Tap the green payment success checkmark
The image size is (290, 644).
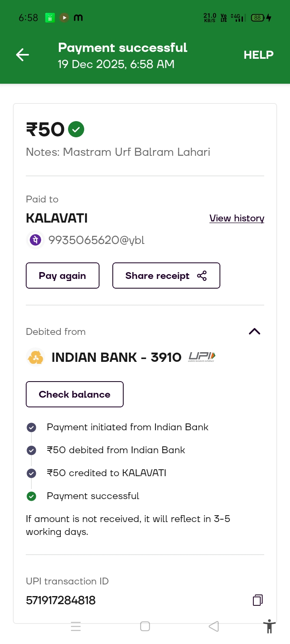pyautogui.click(x=76, y=129)
